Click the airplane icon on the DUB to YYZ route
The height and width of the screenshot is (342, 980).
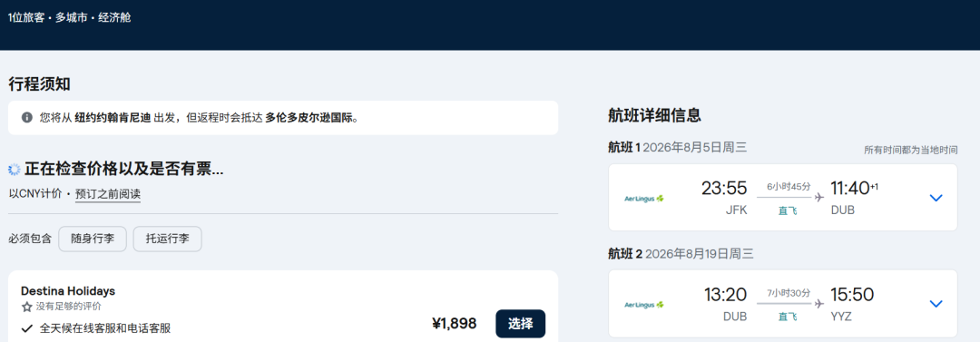click(818, 304)
